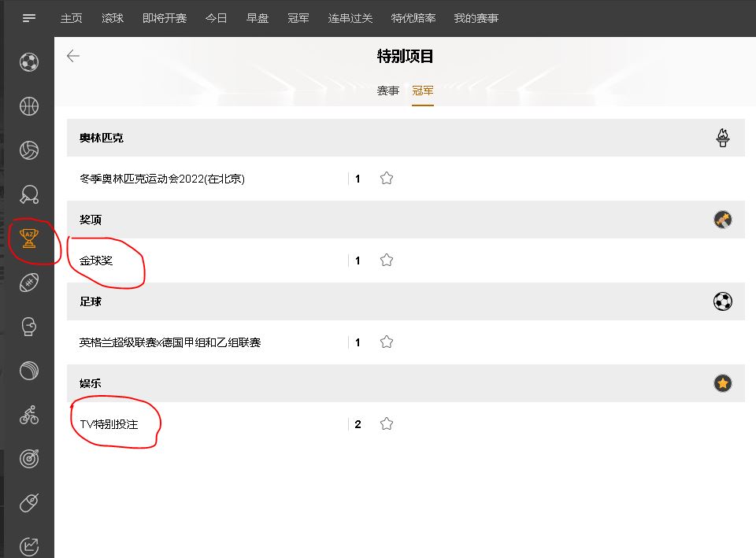Viewport: 756px width, 558px height.
Task: Select the darts target icon in sidebar
Action: point(29,459)
